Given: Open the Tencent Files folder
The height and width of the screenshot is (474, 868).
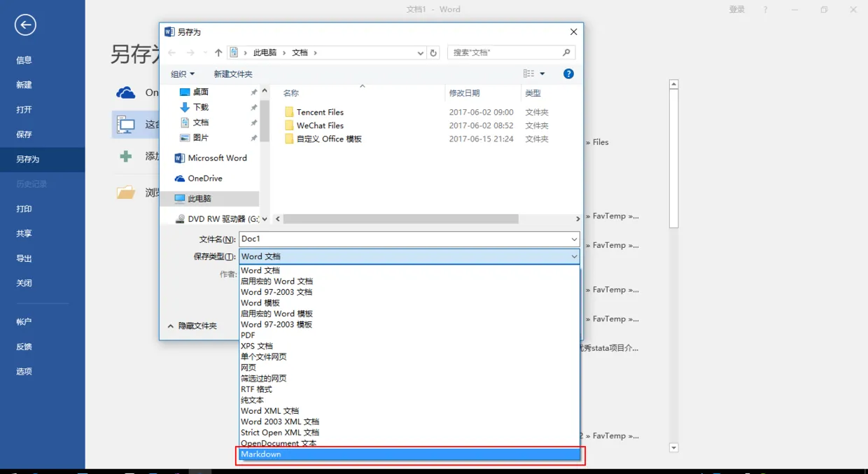Looking at the screenshot, I should (x=320, y=111).
